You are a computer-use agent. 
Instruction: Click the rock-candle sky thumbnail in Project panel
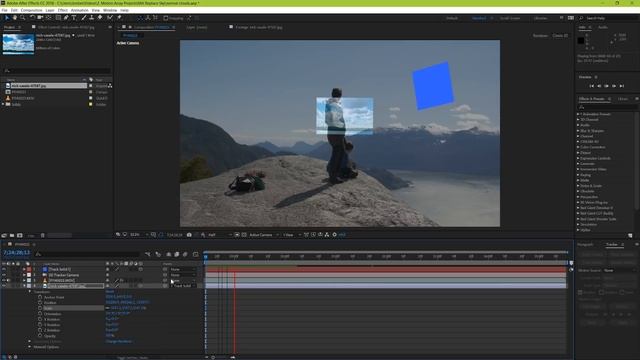(18, 44)
